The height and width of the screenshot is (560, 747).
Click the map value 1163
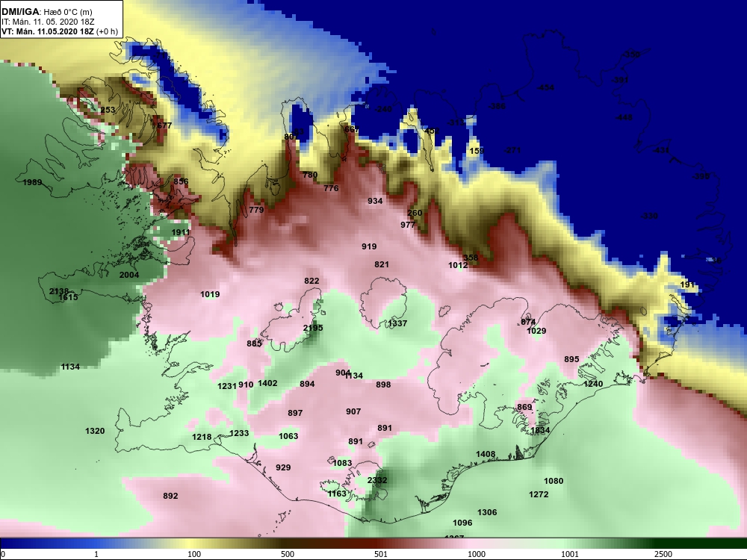337,494
